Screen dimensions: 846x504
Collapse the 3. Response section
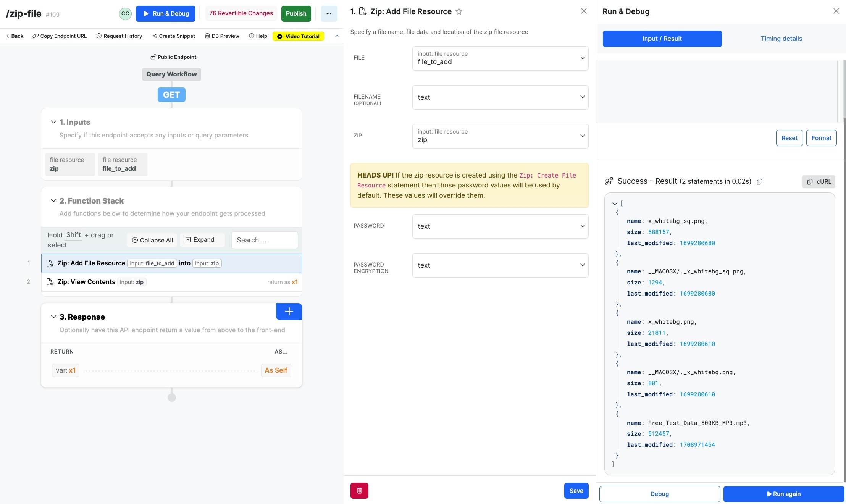(x=53, y=317)
